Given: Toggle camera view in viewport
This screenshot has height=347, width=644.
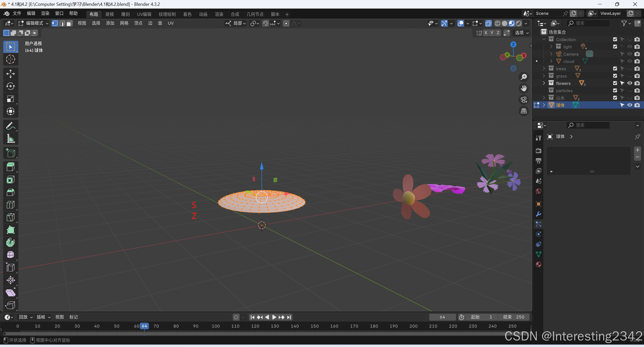Looking at the screenshot, I should pyautogui.click(x=524, y=100).
